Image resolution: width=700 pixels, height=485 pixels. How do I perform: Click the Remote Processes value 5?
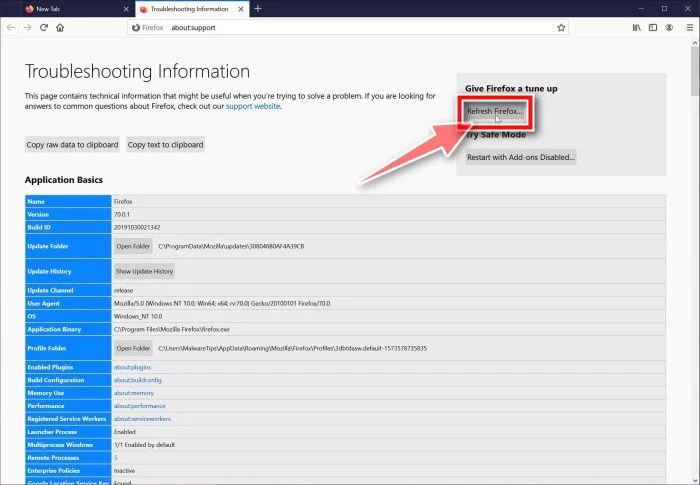pyautogui.click(x=116, y=458)
